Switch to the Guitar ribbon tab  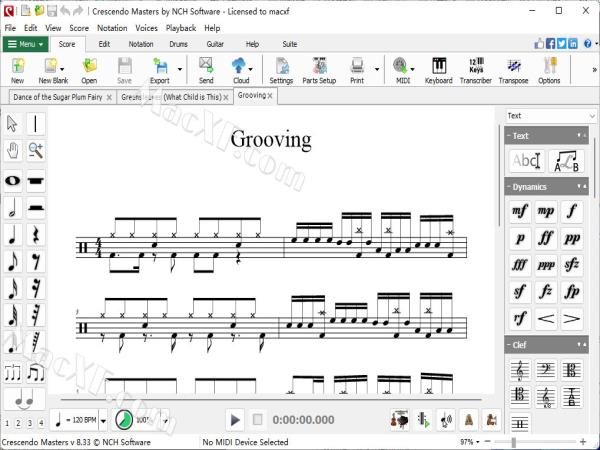point(215,44)
